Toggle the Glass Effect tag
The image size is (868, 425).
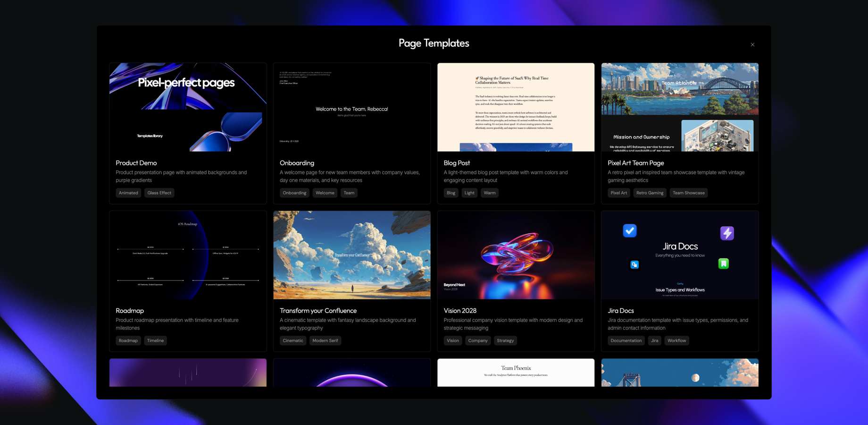pyautogui.click(x=159, y=193)
